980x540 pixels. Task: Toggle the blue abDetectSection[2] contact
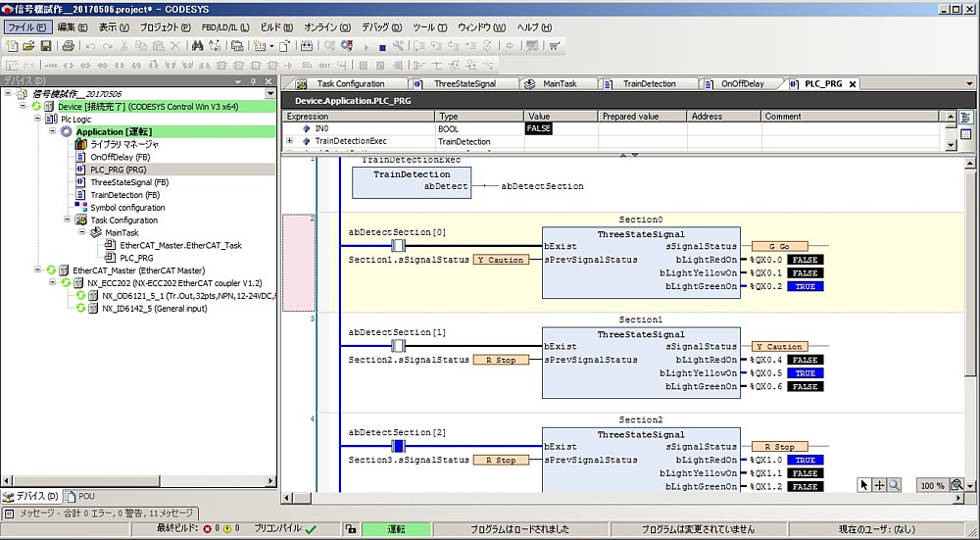pos(398,446)
